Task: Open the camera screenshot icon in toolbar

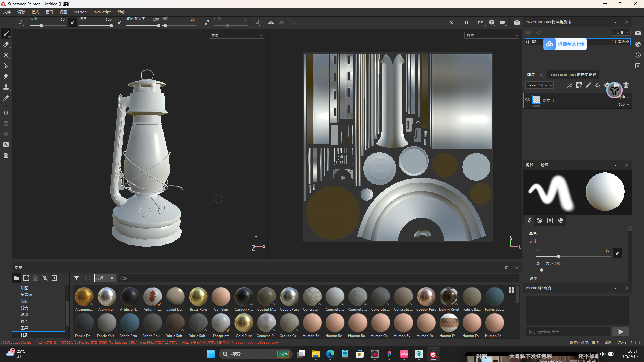Action: (x=517, y=22)
